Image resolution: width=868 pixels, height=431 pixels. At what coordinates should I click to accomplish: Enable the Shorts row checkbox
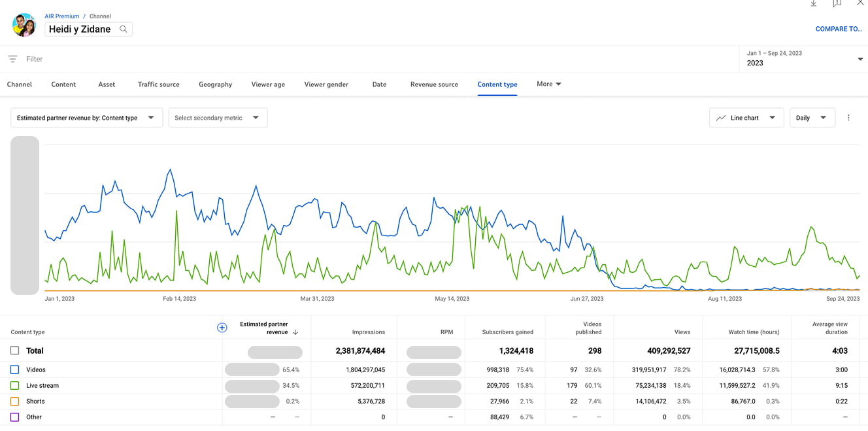click(x=15, y=401)
